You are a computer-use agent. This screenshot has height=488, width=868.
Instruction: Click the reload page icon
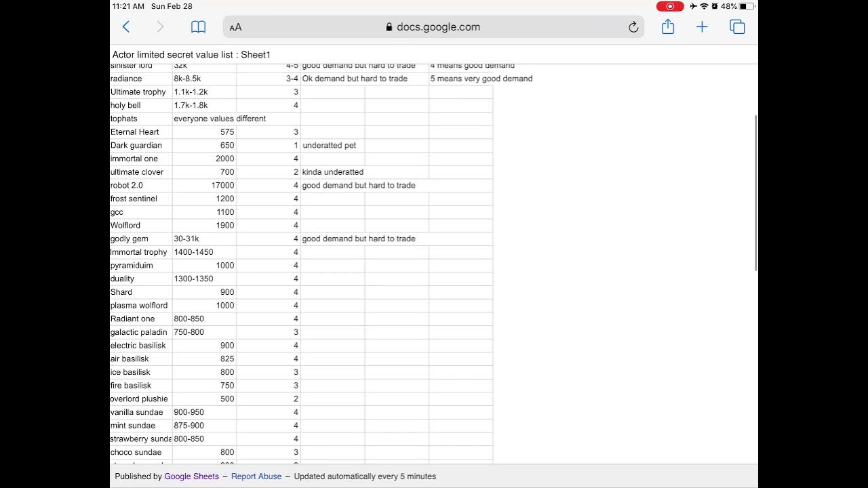tap(633, 27)
